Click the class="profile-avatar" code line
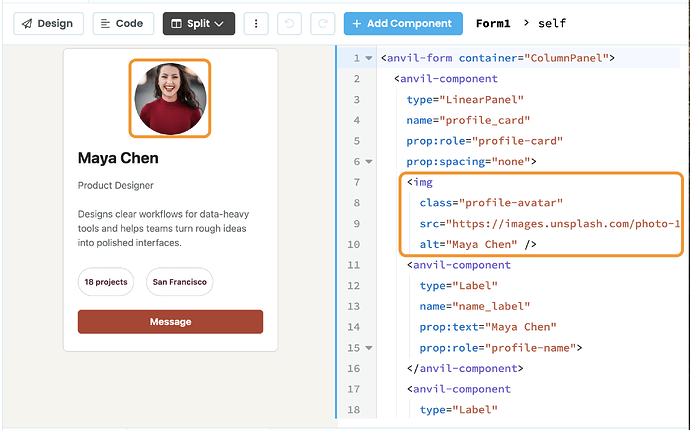This screenshot has width=690, height=430. 491,203
